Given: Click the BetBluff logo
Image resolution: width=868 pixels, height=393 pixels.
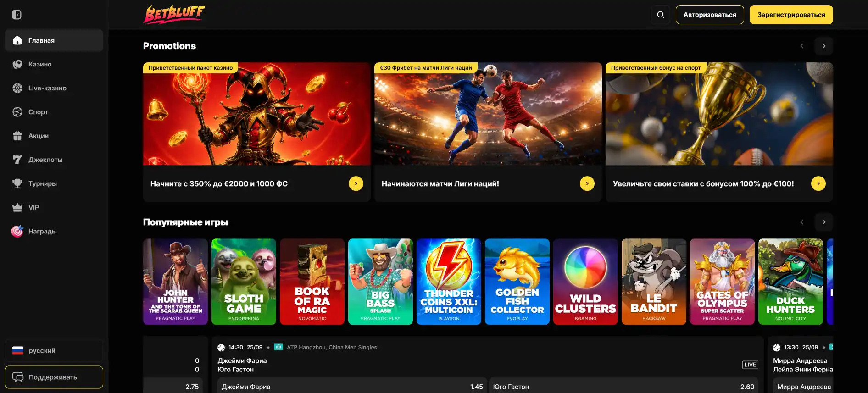Looking at the screenshot, I should (174, 14).
